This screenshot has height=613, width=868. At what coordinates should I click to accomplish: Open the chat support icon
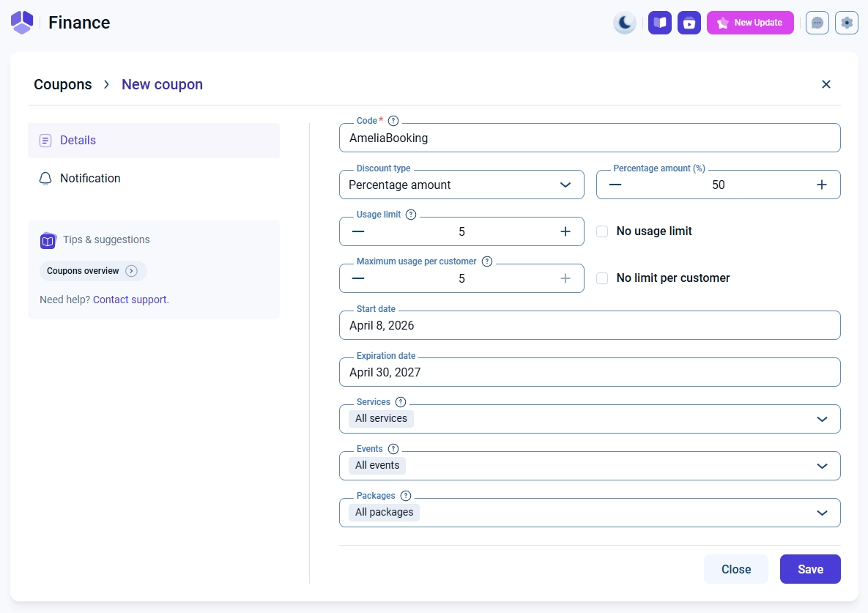(817, 23)
